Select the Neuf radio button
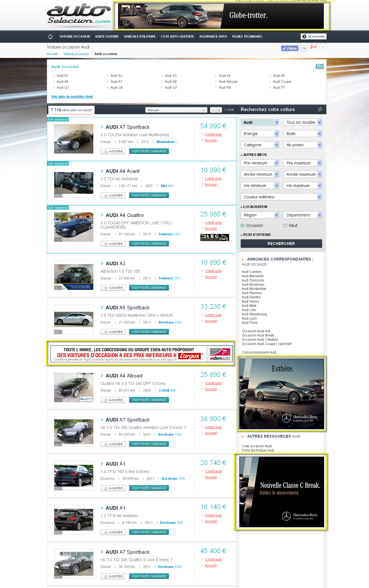 click(x=285, y=225)
